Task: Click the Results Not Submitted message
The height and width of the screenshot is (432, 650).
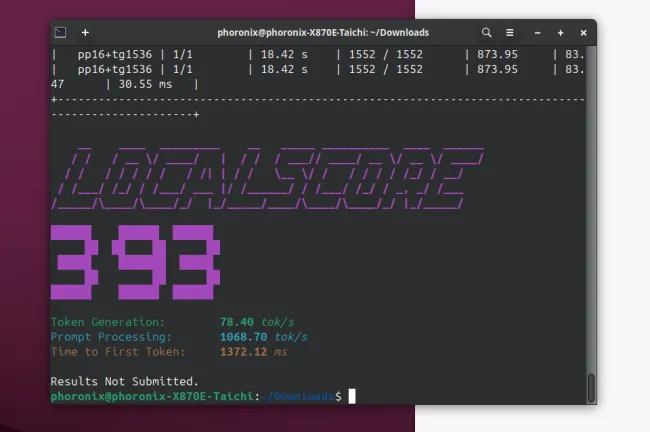Action: tap(124, 381)
